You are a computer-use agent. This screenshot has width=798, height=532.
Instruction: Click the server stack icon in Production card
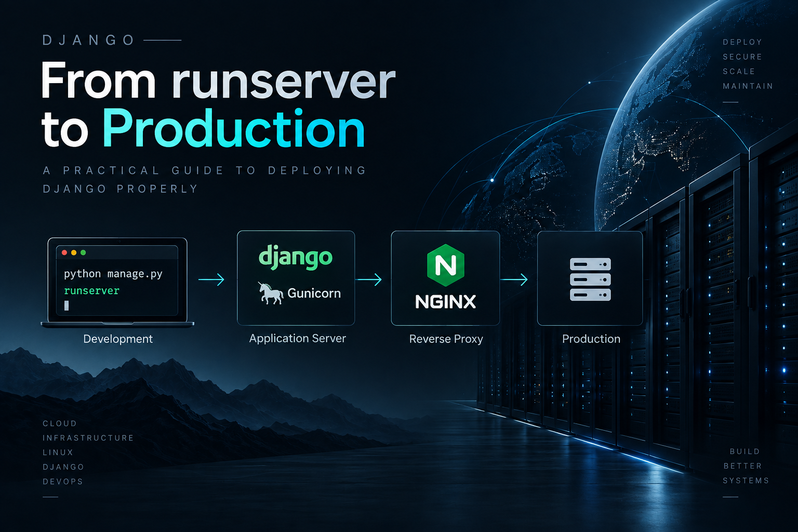590,280
